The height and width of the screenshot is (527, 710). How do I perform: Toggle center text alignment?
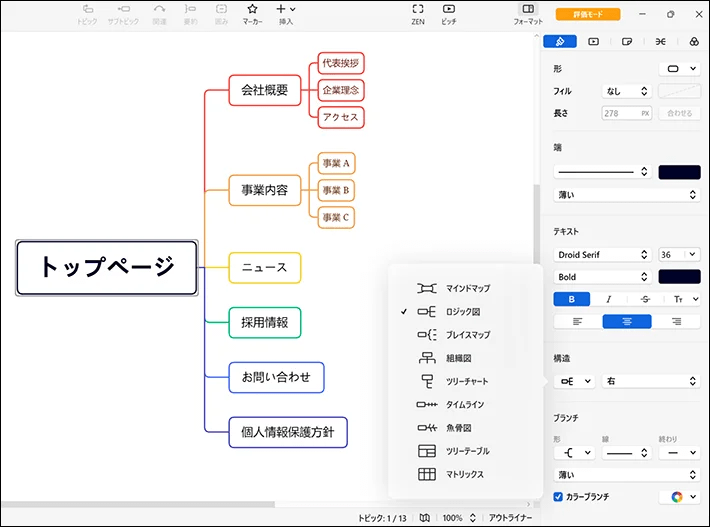click(x=626, y=321)
